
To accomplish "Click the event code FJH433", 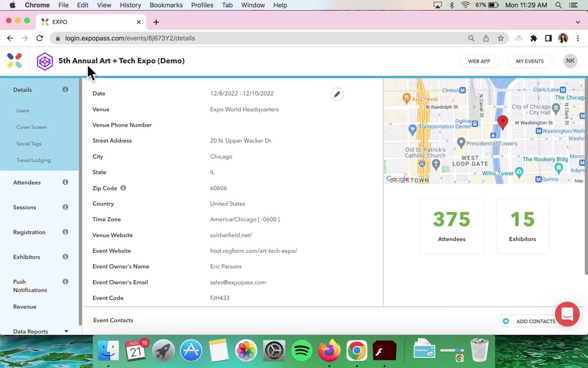I will tap(220, 298).
